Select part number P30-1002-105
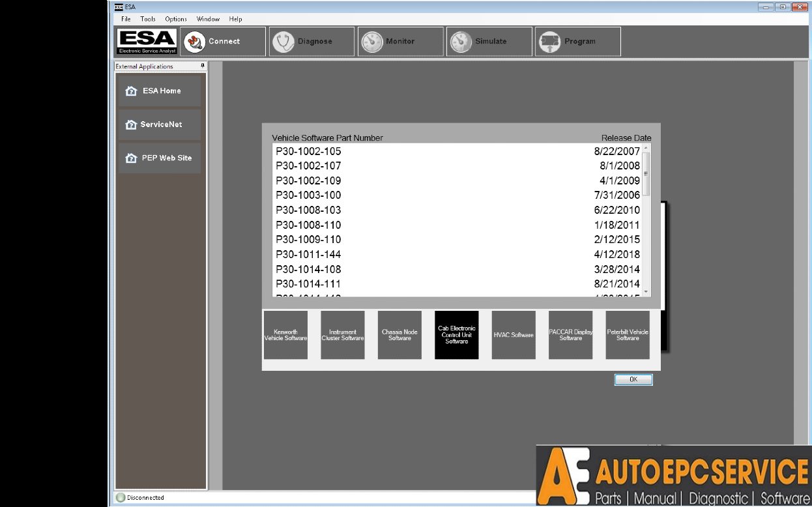 [x=308, y=151]
